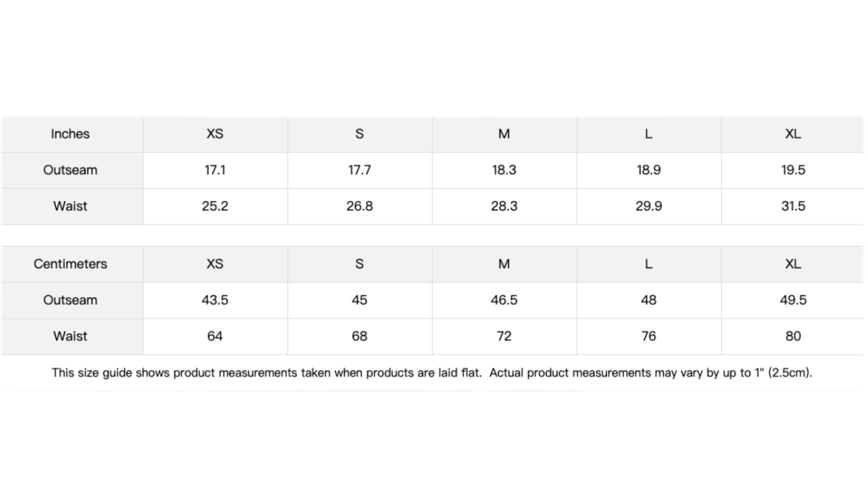Select the 46.5 outseam value in centimeters
The width and height of the screenshot is (868, 503).
(x=504, y=300)
